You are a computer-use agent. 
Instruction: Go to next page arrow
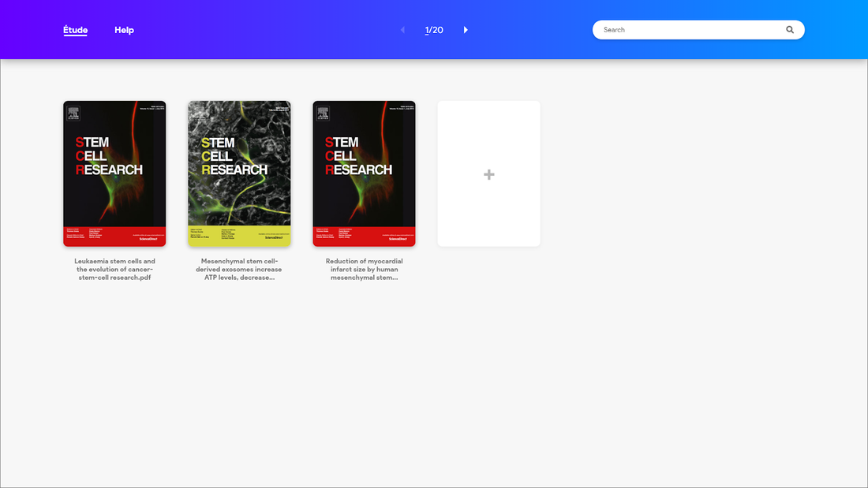pos(466,30)
